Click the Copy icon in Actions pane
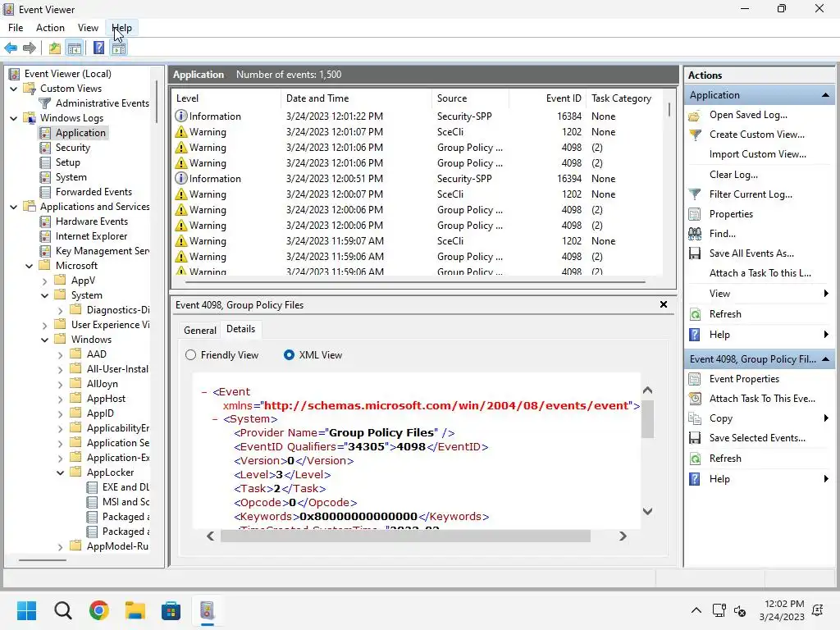 [694, 418]
